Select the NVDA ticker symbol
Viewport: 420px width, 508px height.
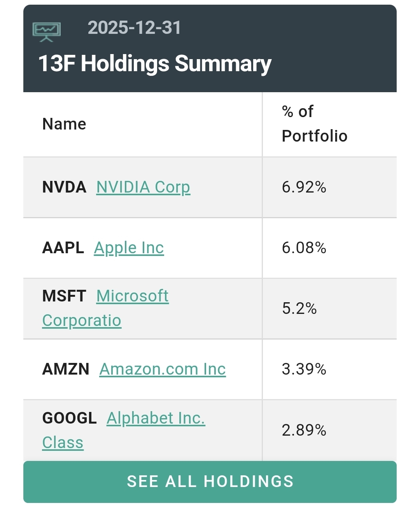64,187
